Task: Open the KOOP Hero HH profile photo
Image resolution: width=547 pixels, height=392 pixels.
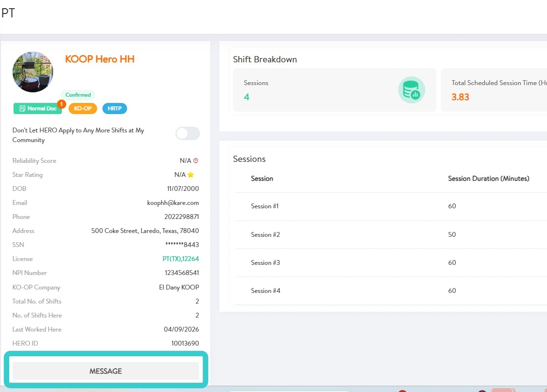Action: tap(33, 72)
